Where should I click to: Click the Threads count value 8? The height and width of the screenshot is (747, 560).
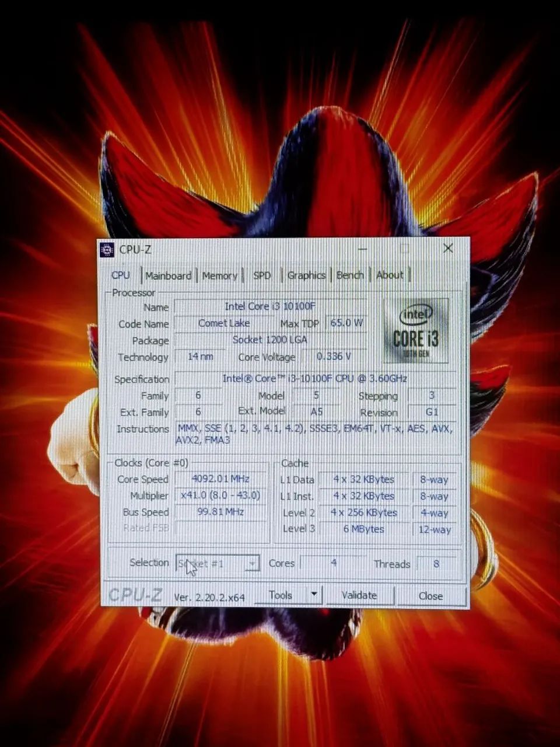tap(436, 564)
